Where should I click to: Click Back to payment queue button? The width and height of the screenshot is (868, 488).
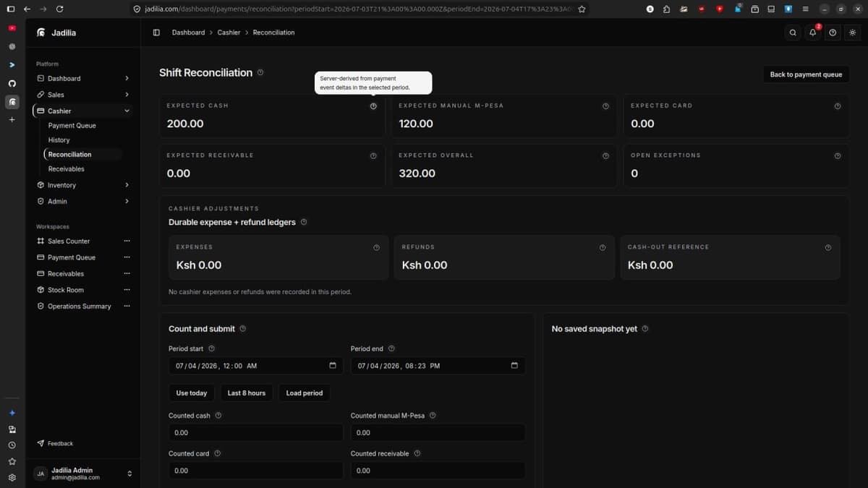(806, 74)
